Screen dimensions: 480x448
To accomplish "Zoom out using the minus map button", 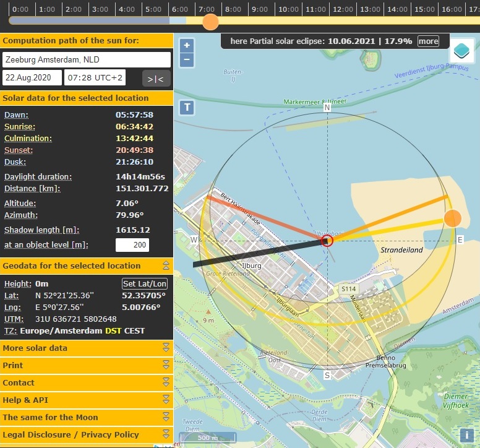I will 187,60.
